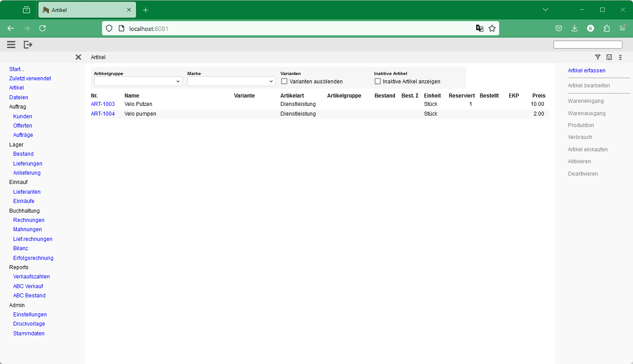Viewport: 633px width, 364px height.
Task: Close the sidebar with X icon
Action: [78, 57]
